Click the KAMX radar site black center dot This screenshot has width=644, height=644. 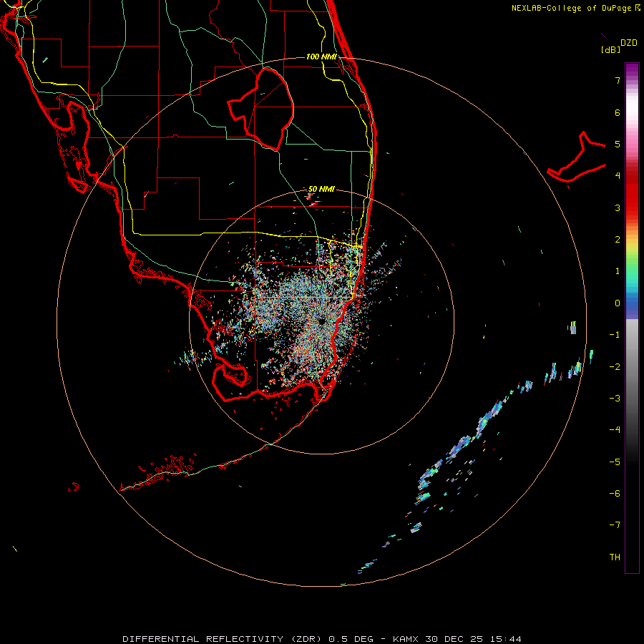[x=321, y=321]
